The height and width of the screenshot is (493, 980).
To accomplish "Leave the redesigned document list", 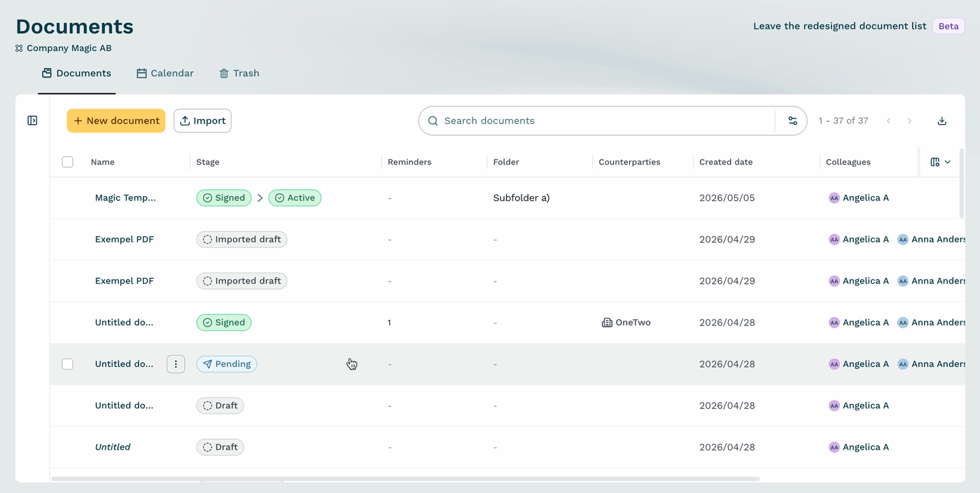I will (x=839, y=26).
